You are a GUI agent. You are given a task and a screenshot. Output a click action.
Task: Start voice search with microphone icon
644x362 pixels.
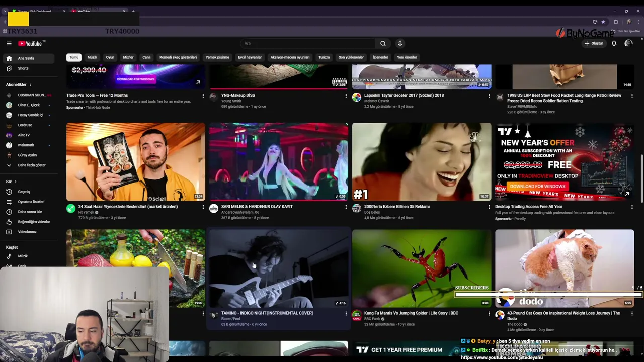point(400,44)
